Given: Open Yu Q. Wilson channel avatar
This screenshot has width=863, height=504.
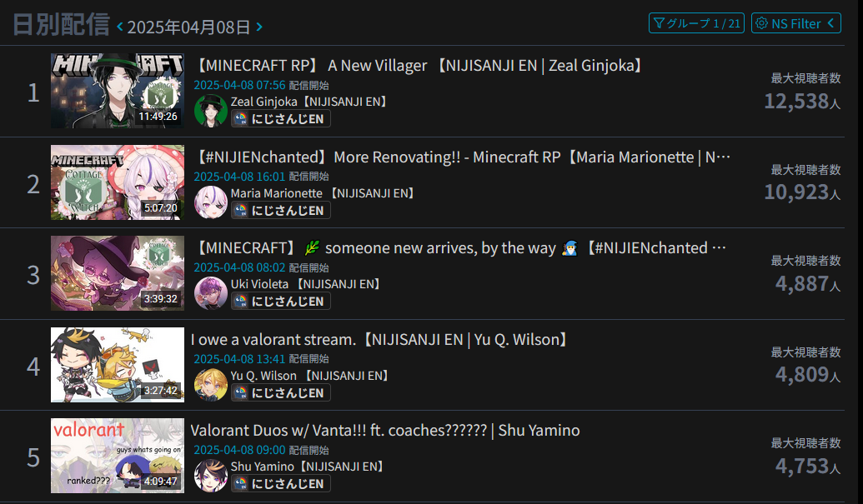Looking at the screenshot, I should point(211,385).
